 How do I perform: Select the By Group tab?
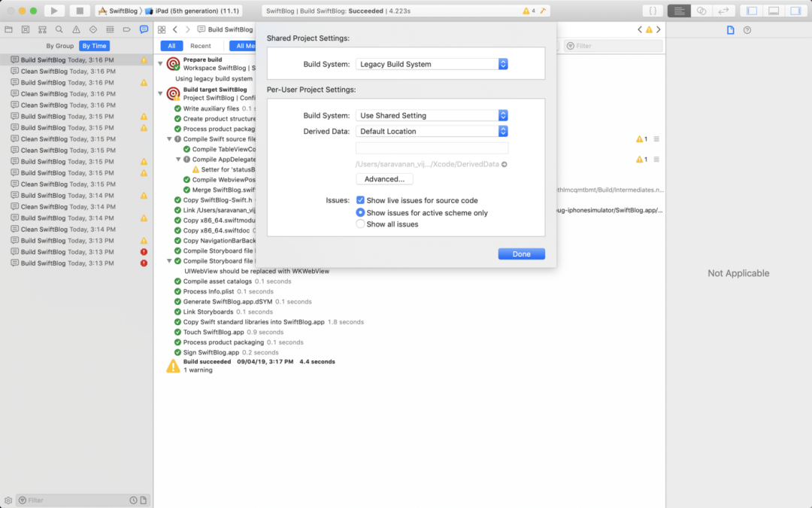(x=60, y=46)
